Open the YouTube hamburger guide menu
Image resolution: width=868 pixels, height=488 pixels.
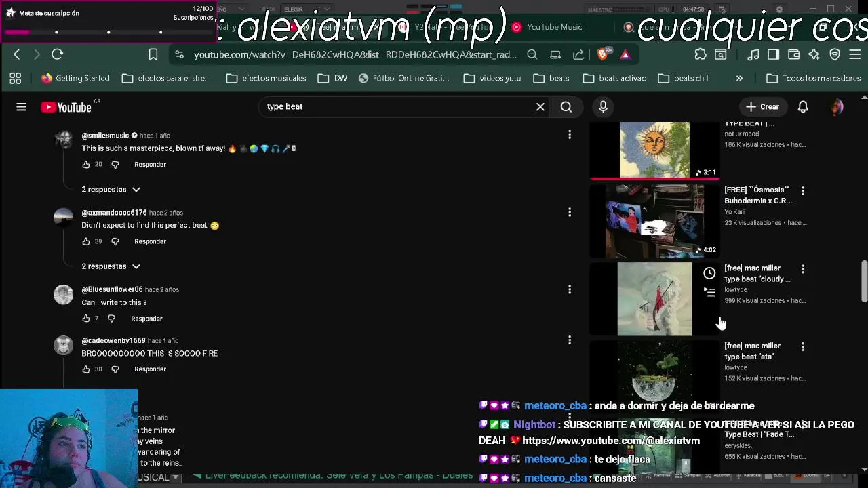click(21, 107)
